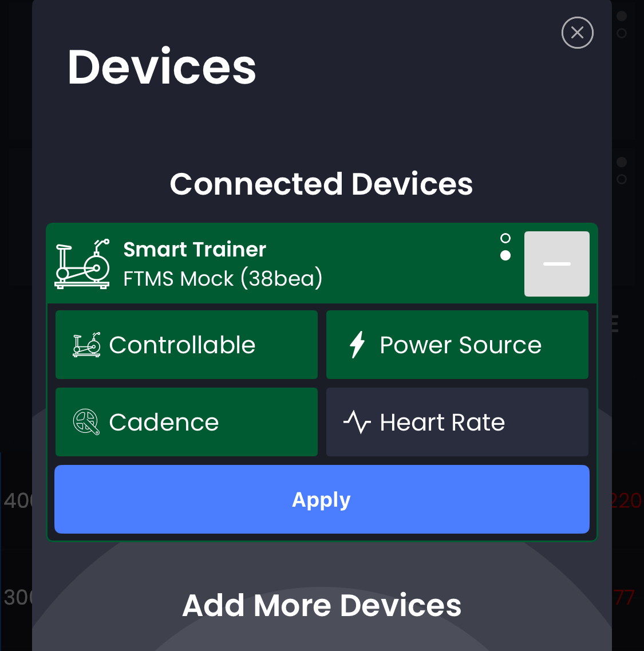Viewport: 644px width, 651px height.
Task: Click the large Smart Trainer bike icon
Action: tap(82, 264)
